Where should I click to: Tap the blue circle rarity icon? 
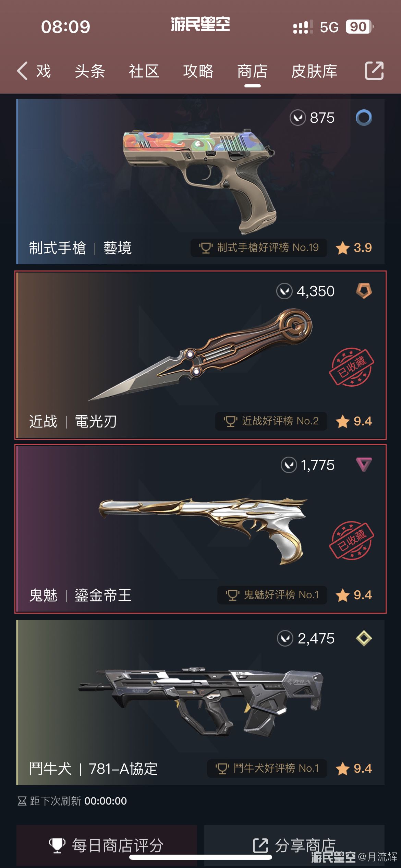[364, 118]
